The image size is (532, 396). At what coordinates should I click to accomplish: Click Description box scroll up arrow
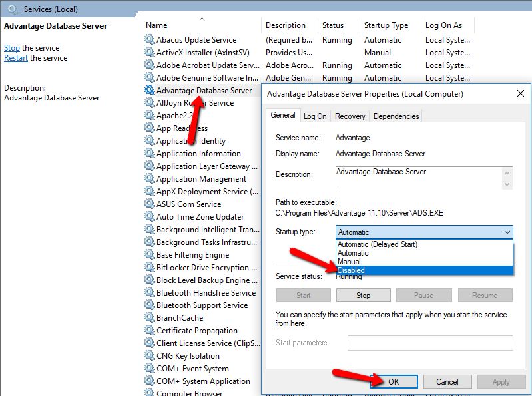pos(507,173)
